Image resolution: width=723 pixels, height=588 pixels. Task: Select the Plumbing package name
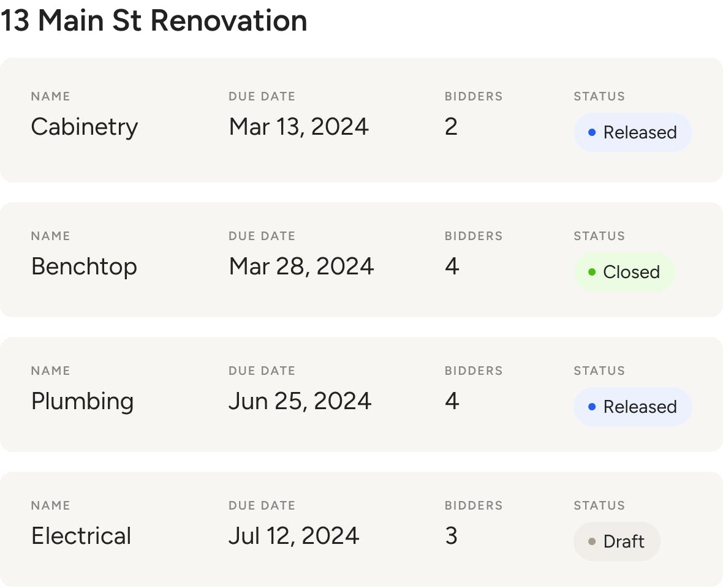click(x=82, y=401)
